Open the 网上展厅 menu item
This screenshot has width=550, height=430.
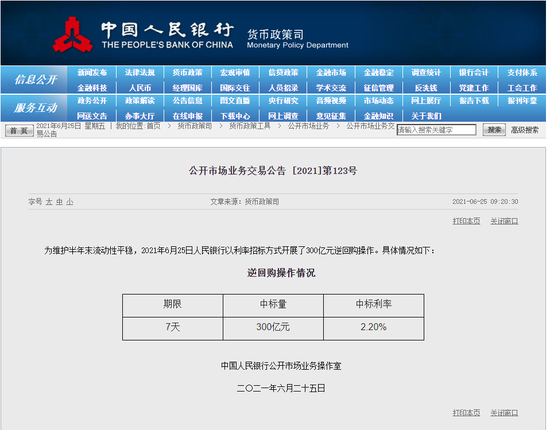pyautogui.click(x=426, y=101)
